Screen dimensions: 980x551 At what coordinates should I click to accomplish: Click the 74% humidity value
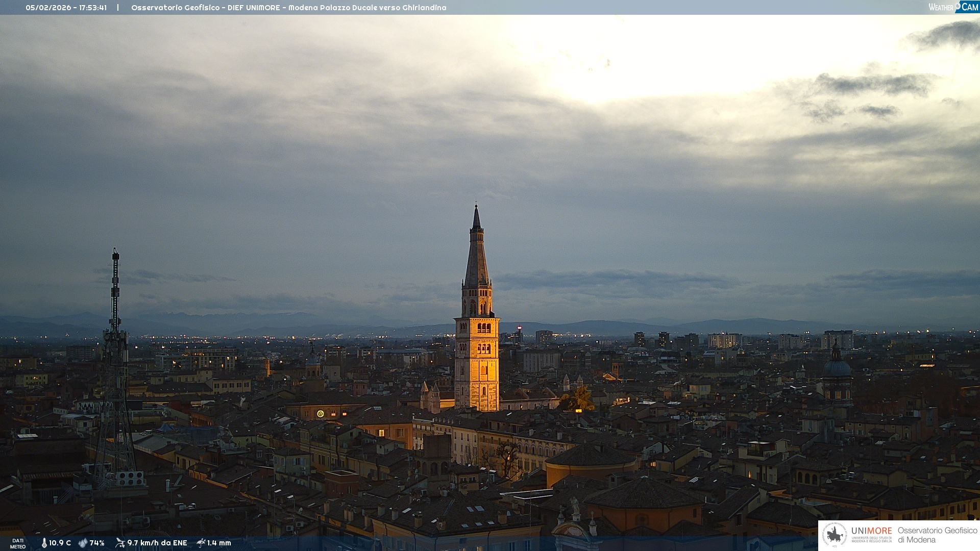click(x=97, y=543)
